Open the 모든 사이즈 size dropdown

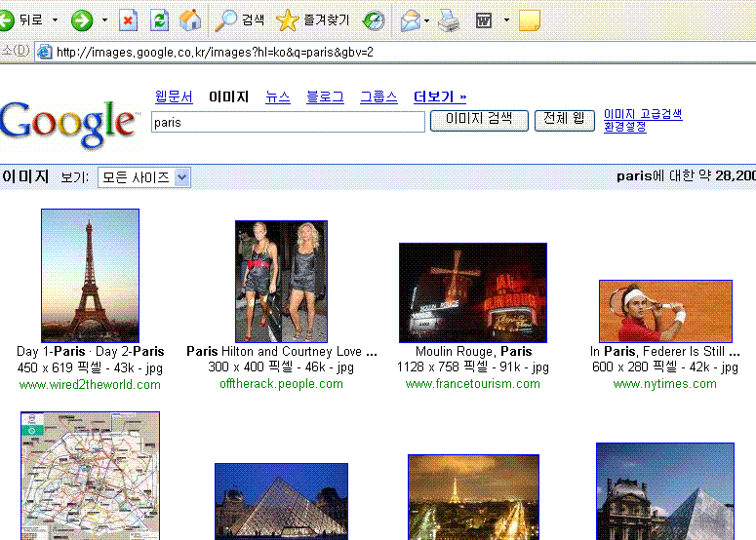click(x=144, y=177)
